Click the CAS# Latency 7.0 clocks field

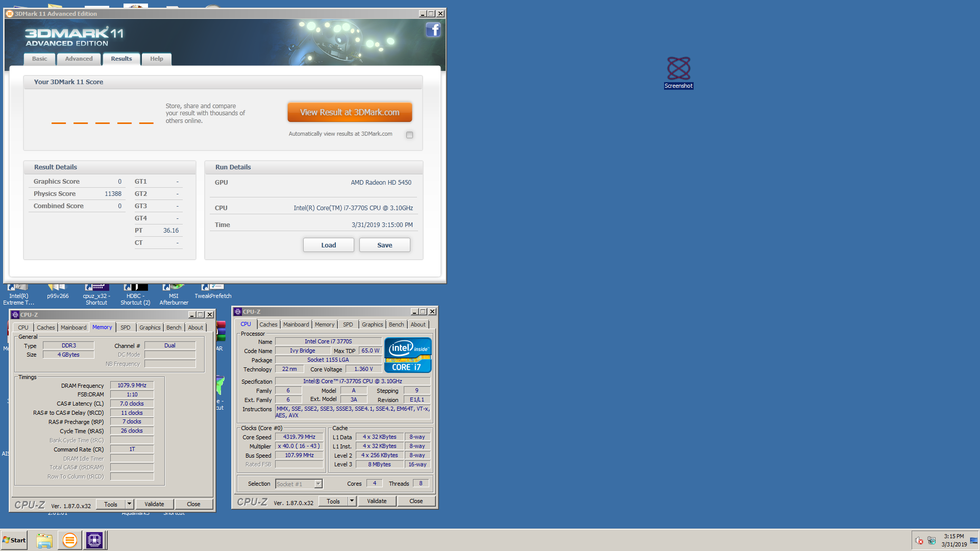132,404
